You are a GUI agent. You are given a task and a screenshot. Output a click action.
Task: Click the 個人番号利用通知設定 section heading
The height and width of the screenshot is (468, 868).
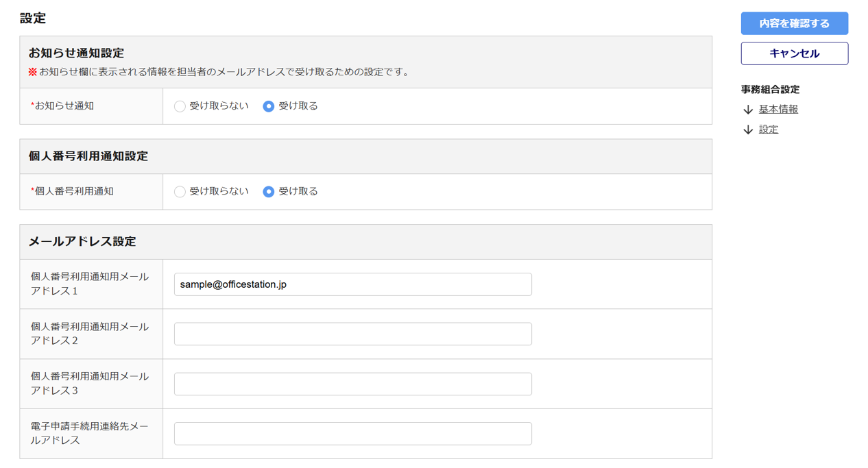click(88, 156)
